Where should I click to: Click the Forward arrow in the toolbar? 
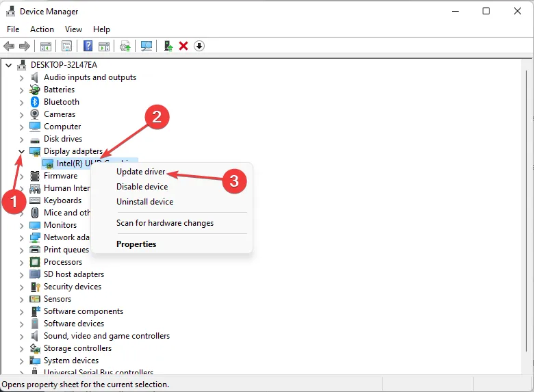(x=25, y=46)
